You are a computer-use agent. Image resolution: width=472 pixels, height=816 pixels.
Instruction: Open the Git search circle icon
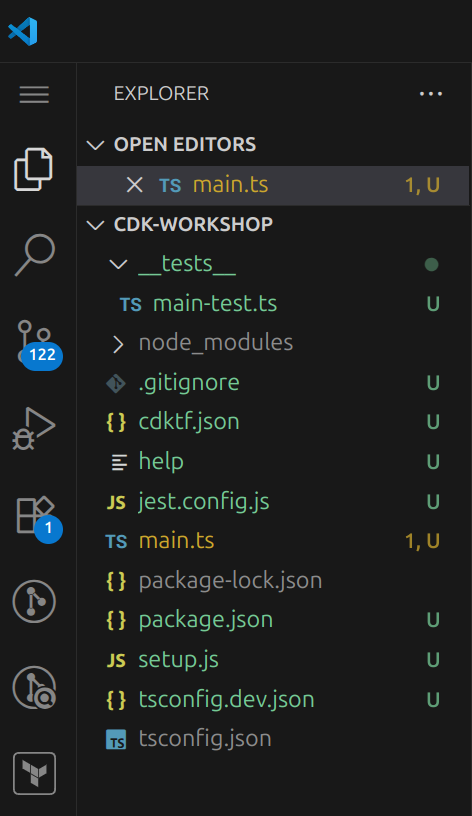(x=34, y=687)
